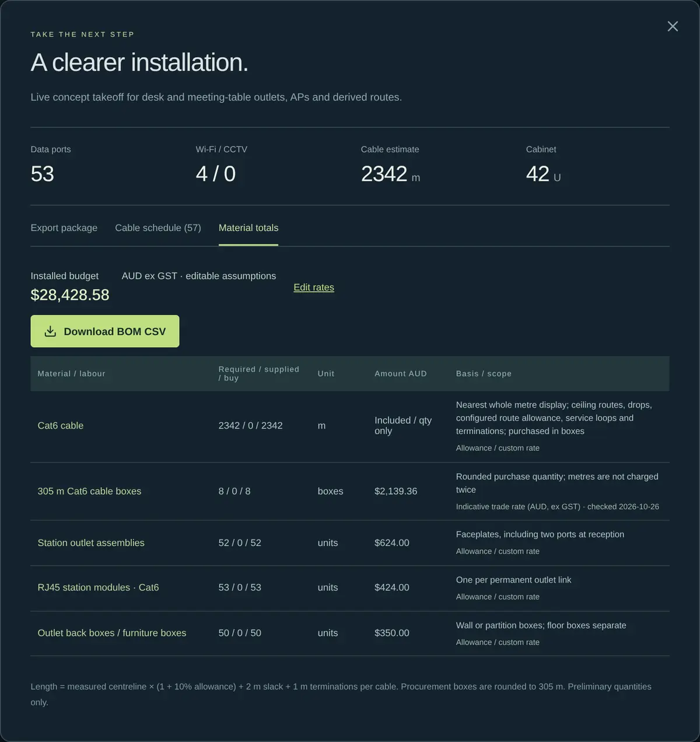Screen dimensions: 700x742
Task: Select Station outlet assemblies row label
Action: (x=91, y=542)
